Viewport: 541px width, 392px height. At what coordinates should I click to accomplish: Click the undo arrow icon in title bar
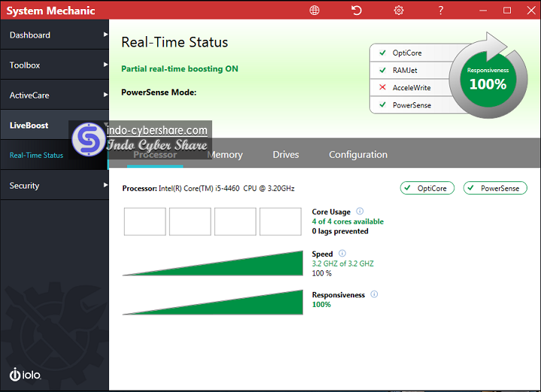(x=357, y=11)
